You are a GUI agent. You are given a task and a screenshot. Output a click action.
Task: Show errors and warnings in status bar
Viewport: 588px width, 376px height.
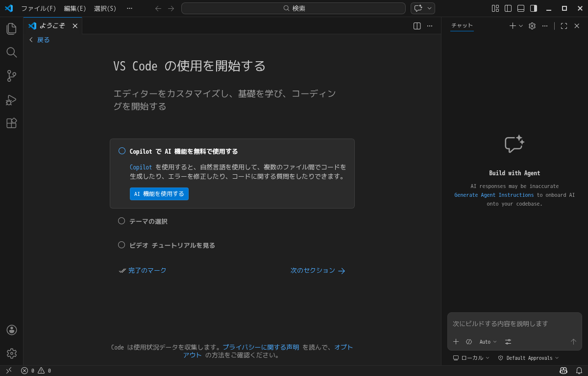tap(36, 371)
